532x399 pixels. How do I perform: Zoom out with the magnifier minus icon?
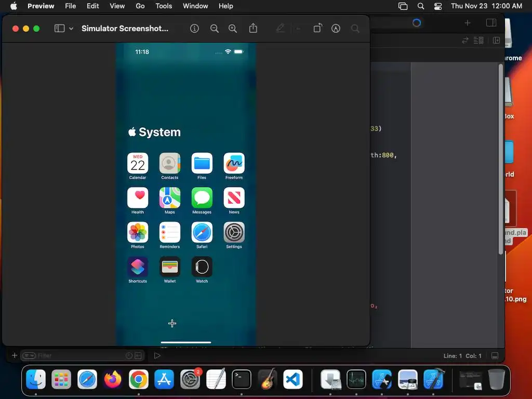pyautogui.click(x=215, y=29)
